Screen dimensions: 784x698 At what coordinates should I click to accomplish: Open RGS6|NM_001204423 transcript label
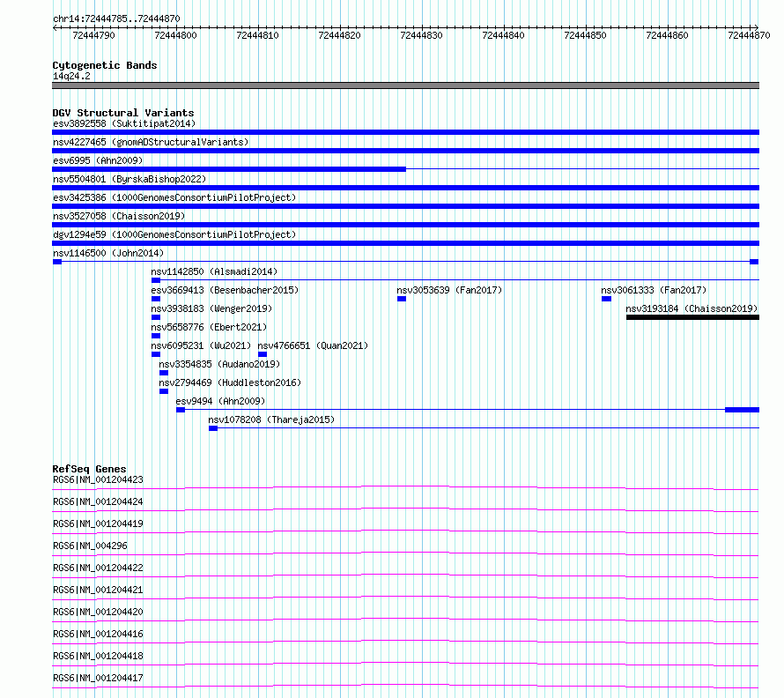coord(98,479)
